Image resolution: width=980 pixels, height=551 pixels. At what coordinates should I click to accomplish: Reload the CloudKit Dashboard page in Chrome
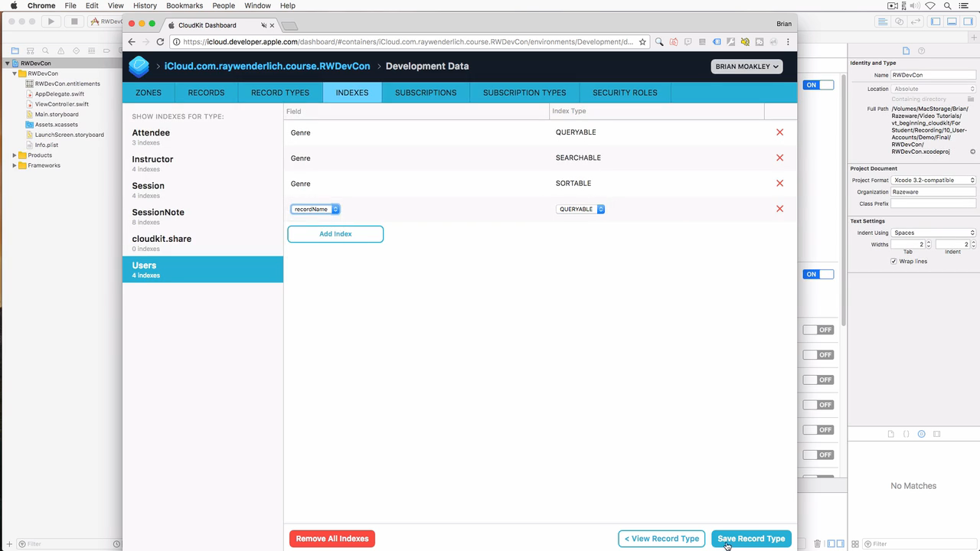tap(160, 42)
